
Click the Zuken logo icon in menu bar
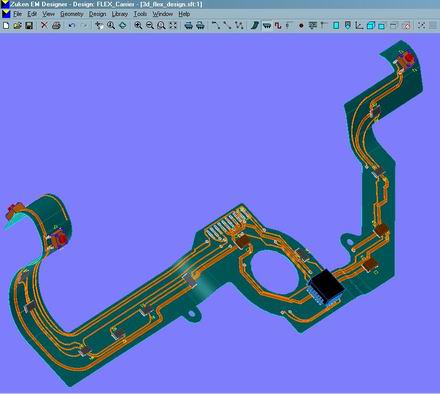click(6, 14)
